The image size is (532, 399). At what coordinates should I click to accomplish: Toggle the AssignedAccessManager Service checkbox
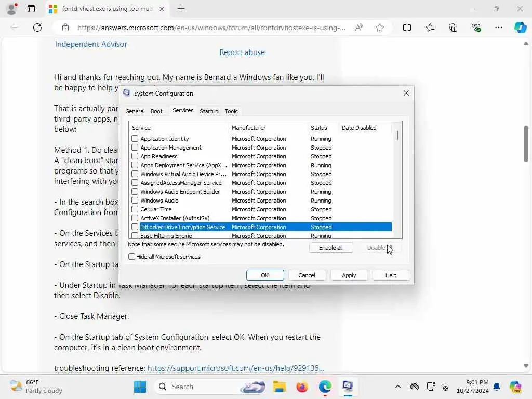click(x=135, y=182)
